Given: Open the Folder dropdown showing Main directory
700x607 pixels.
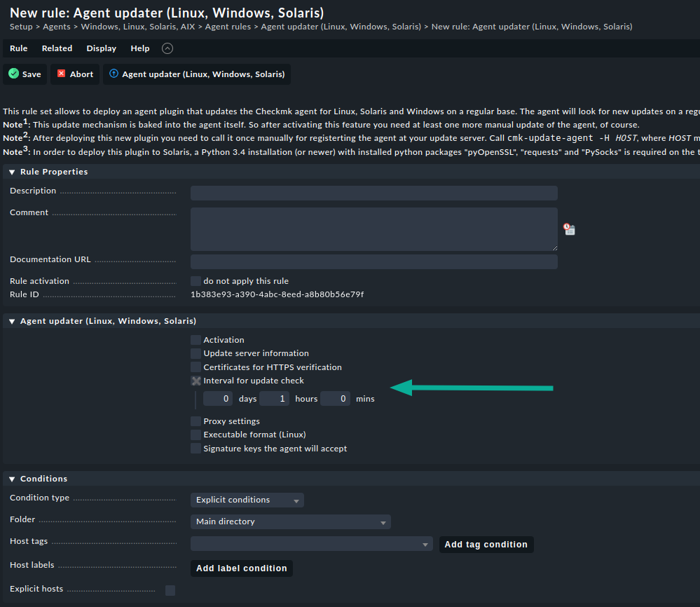Looking at the screenshot, I should coord(290,521).
